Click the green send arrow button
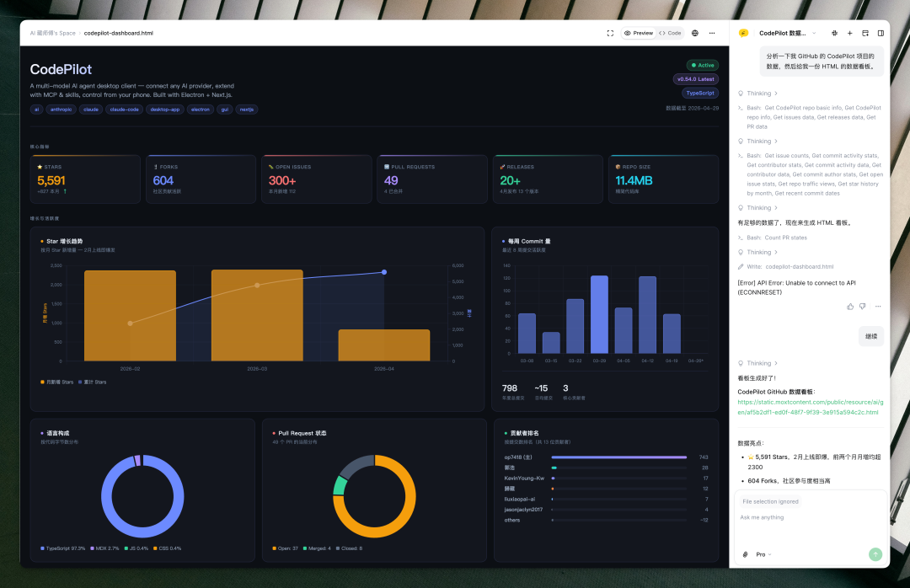910x588 pixels. click(875, 554)
